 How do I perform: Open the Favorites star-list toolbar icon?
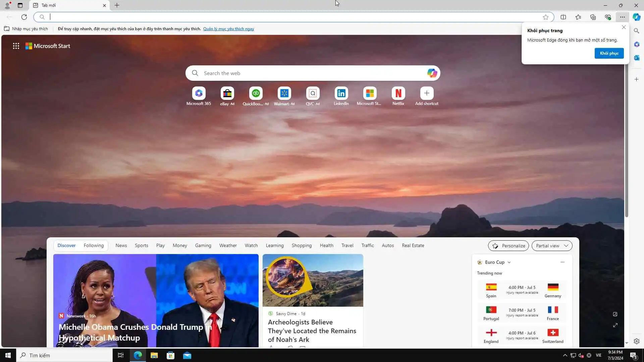tap(578, 17)
